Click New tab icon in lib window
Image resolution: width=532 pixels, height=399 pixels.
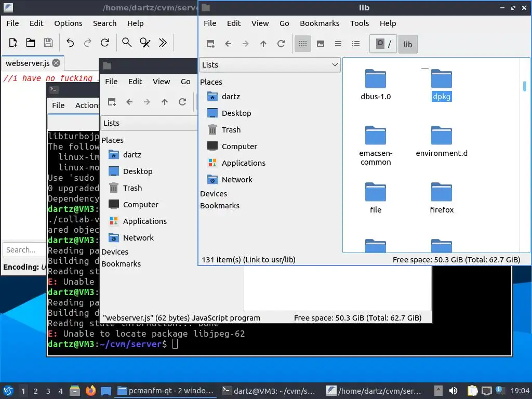pyautogui.click(x=210, y=44)
